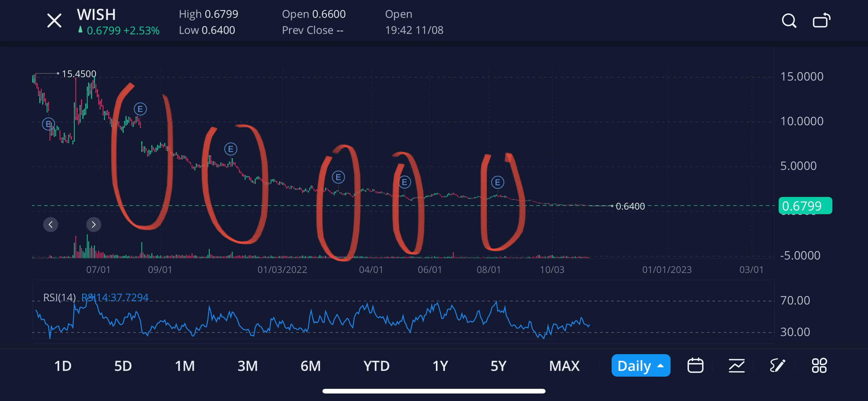The width and height of the screenshot is (868, 401).
Task: Select the 3M time range
Action: click(x=248, y=366)
